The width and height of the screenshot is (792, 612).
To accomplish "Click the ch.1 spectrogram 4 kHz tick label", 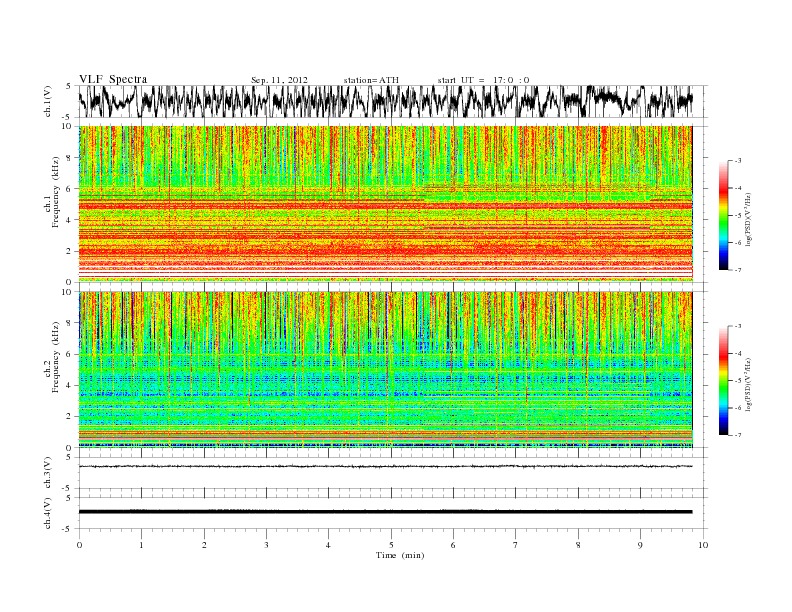I will (69, 220).
